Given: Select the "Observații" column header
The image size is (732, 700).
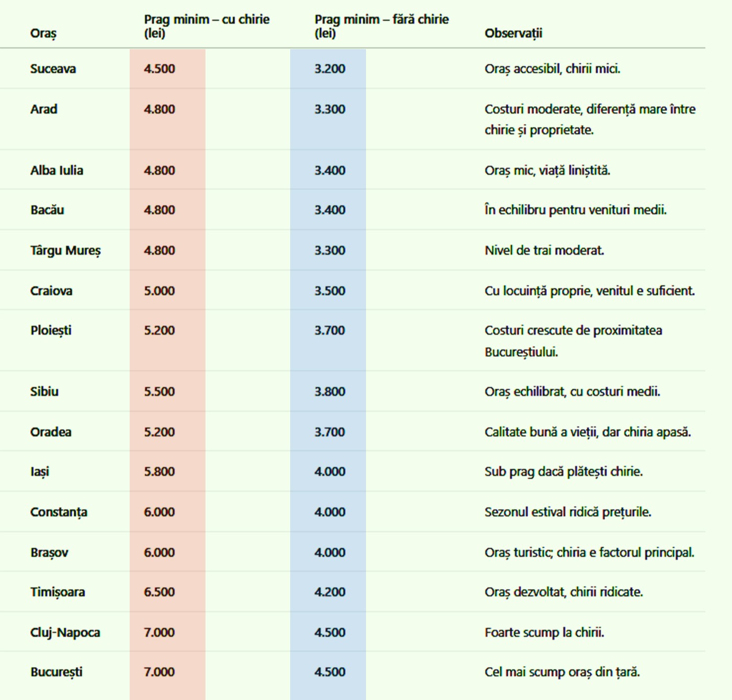Looking at the screenshot, I should (513, 33).
